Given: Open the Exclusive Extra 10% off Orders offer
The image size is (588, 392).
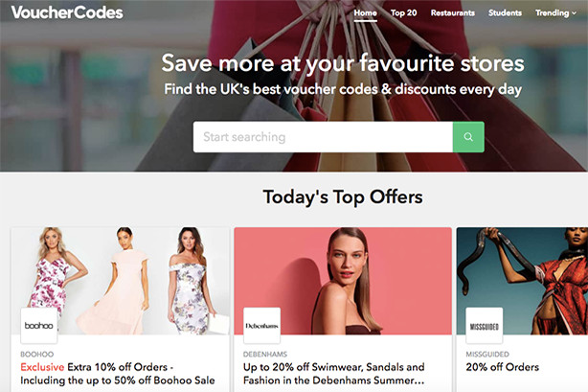Looking at the screenshot, I should 118,374.
